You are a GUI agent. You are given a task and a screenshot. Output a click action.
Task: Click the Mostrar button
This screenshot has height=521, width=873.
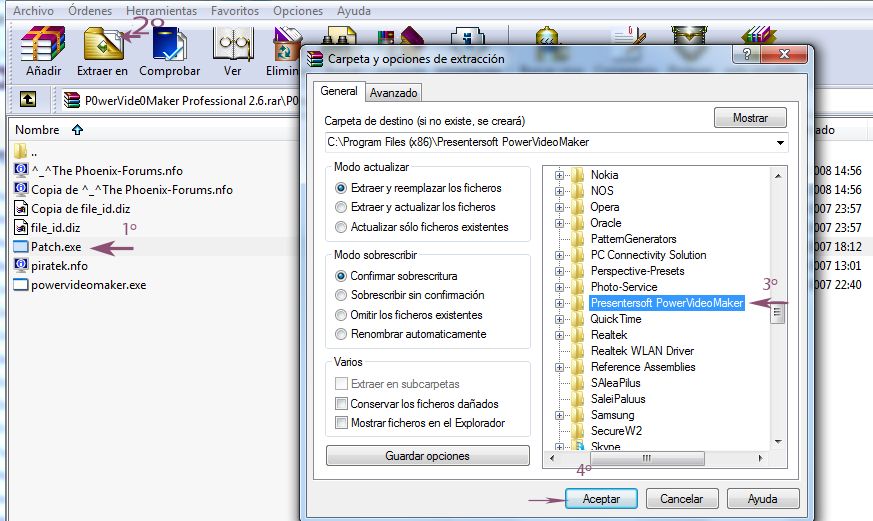pos(750,118)
